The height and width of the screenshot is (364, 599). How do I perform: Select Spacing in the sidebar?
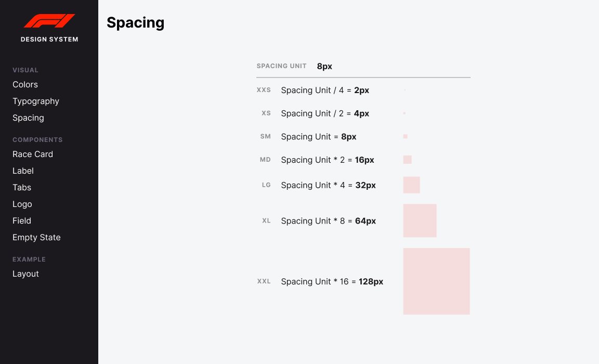(28, 118)
